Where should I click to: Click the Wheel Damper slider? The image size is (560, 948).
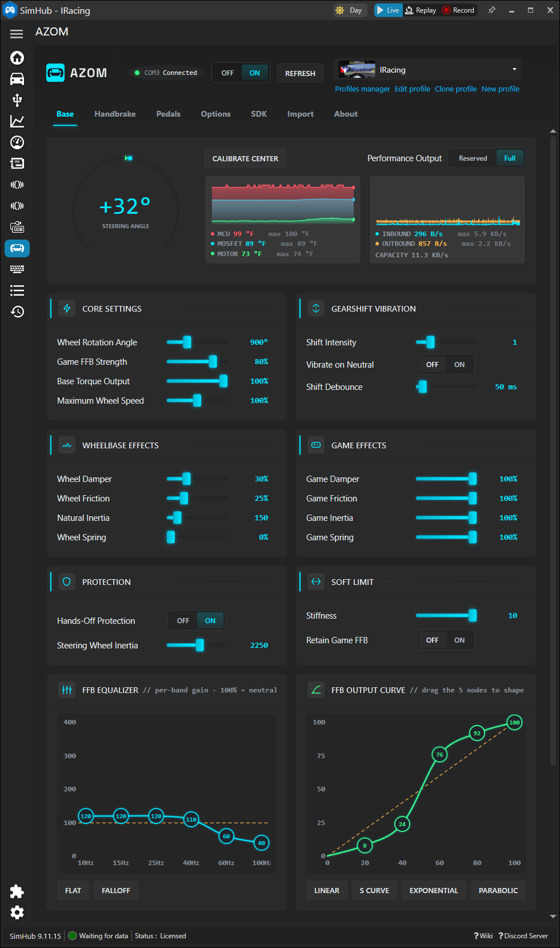tap(197, 479)
